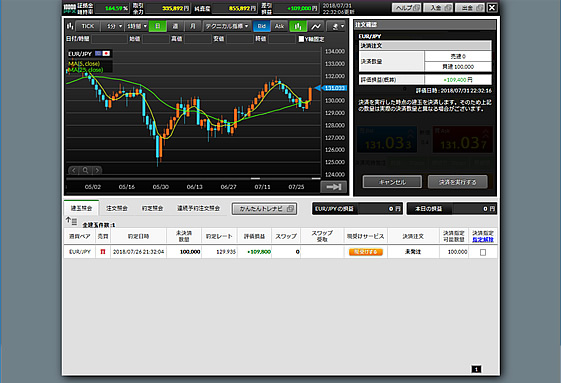The width and height of the screenshot is (561, 383).
Task: Open the 5分 minute interval dropdown
Action: click(113, 26)
